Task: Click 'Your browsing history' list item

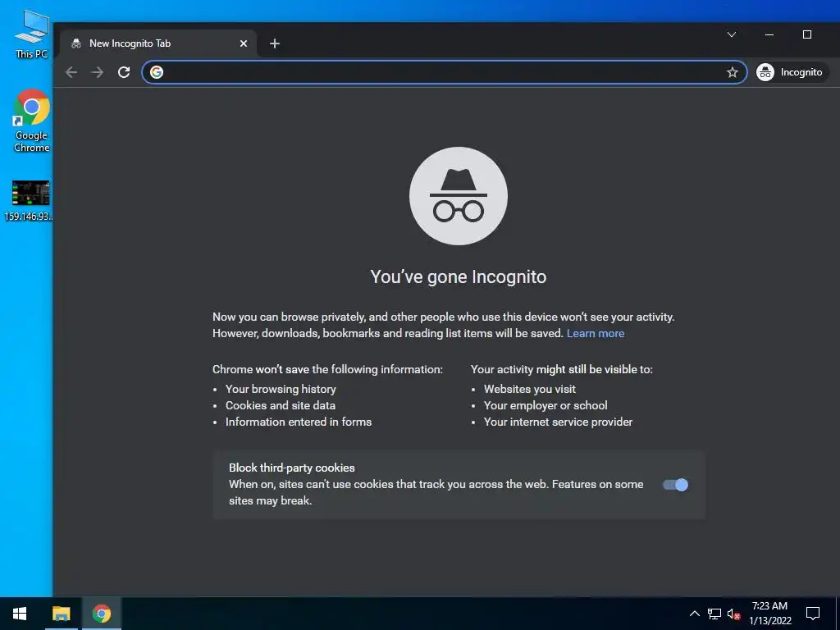Action: click(x=281, y=389)
